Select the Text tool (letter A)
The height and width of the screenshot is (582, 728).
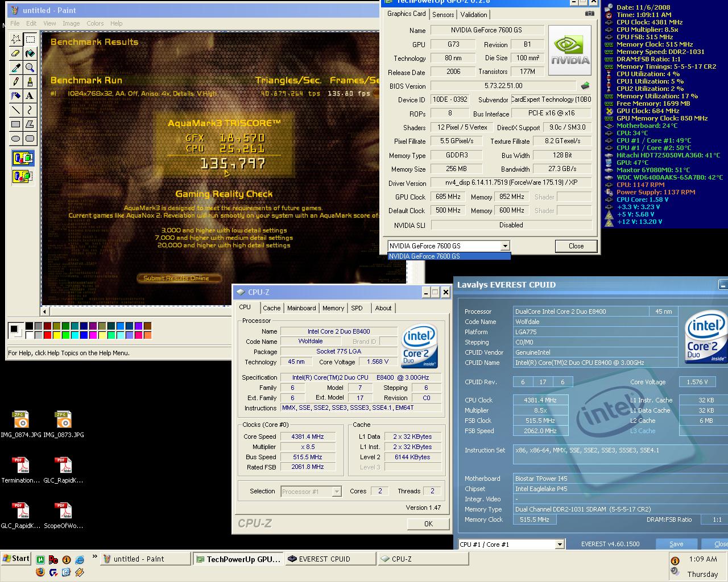pos(30,96)
